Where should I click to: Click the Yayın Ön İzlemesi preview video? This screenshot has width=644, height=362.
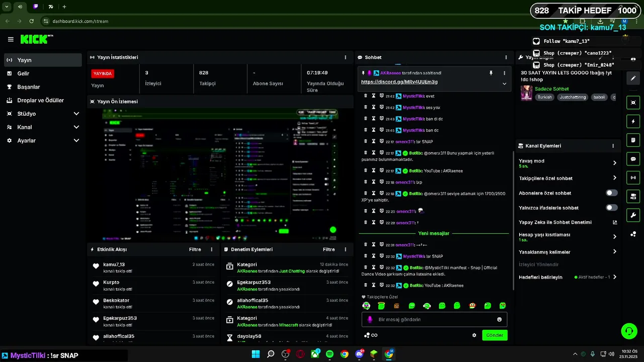220,174
